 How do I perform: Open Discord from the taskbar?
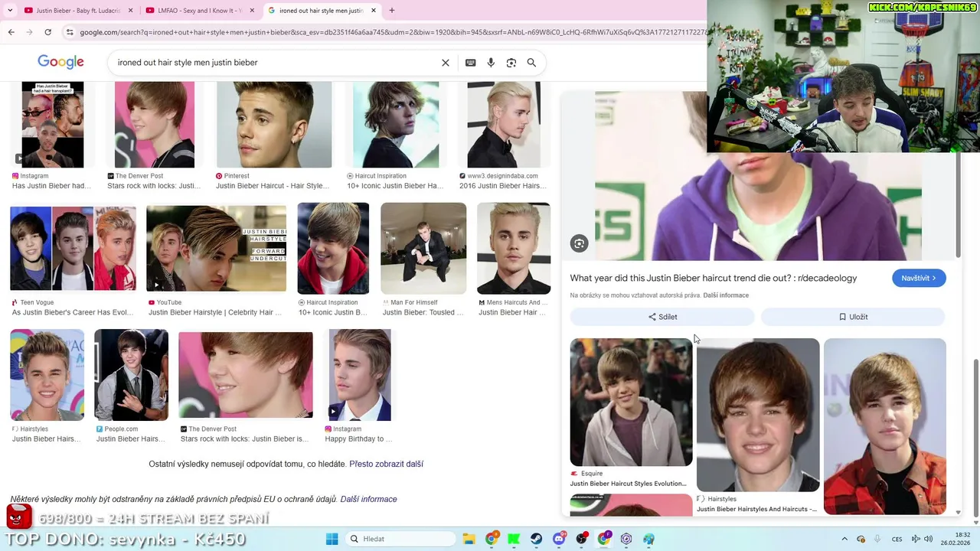559,539
